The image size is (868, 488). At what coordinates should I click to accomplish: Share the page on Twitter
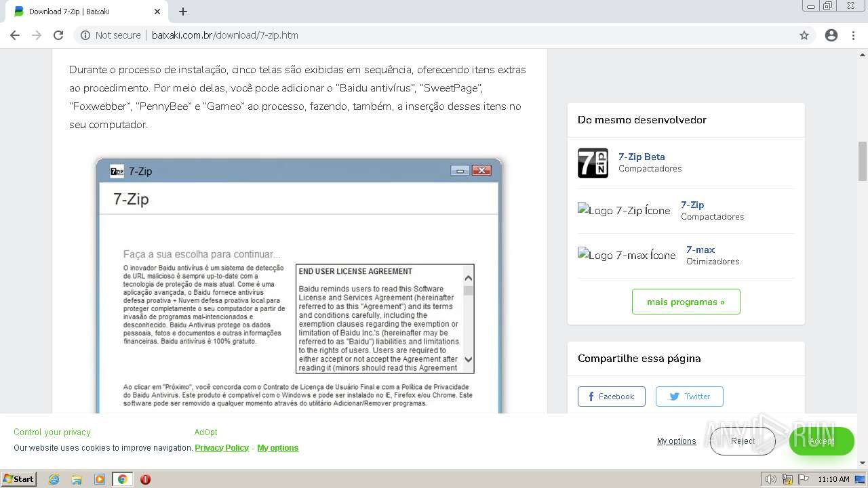[689, 396]
